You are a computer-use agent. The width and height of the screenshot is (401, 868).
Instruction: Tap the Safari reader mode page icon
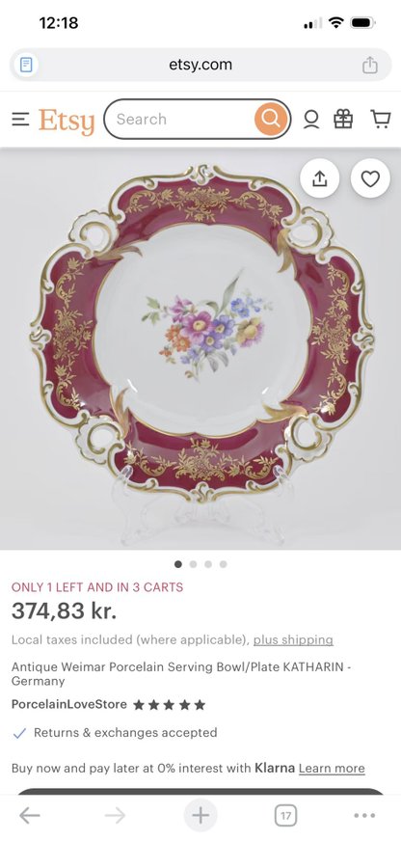(x=26, y=65)
